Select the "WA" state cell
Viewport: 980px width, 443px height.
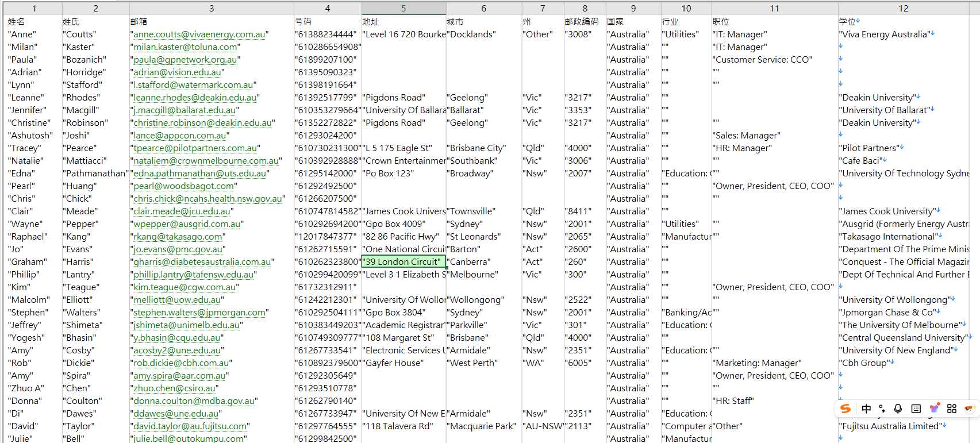tap(543, 363)
